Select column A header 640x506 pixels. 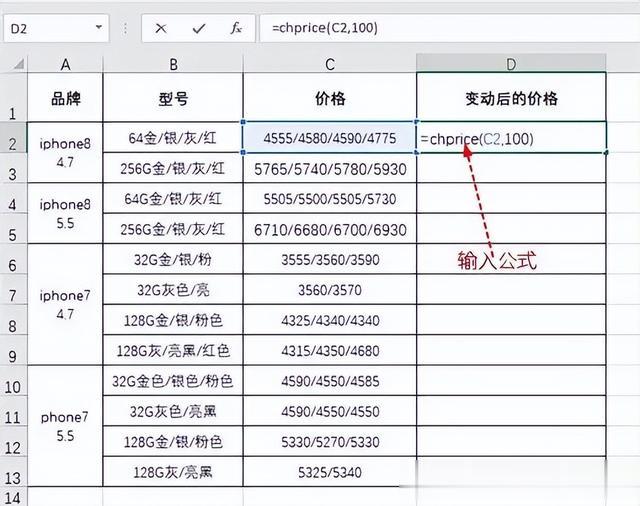pos(65,64)
